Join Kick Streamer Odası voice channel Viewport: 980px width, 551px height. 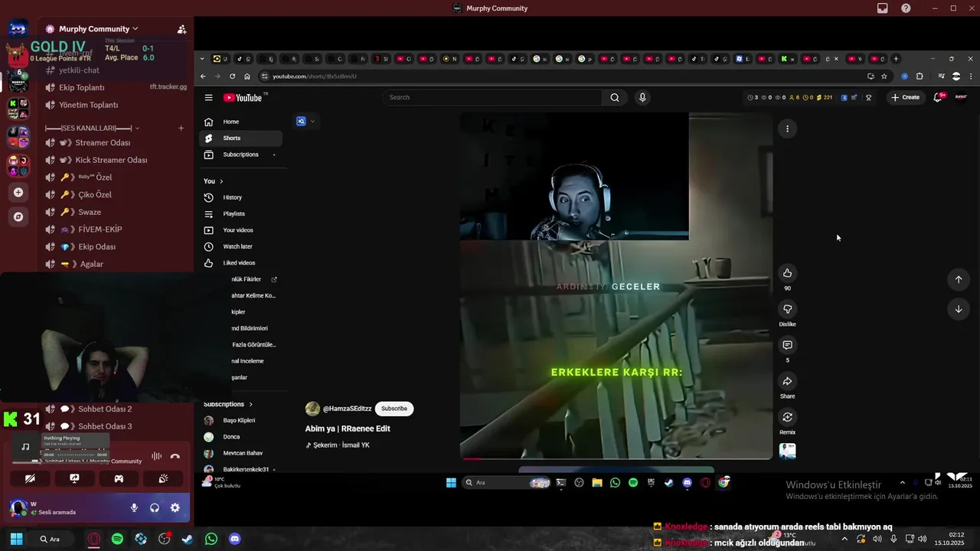click(x=111, y=160)
